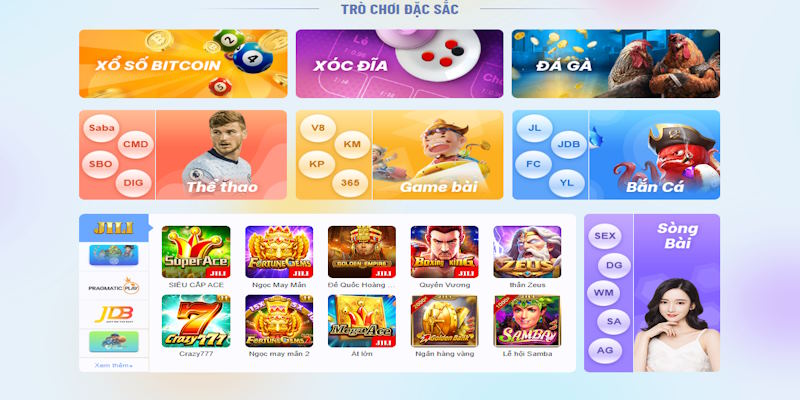Viewport: 800px width, 400px height.
Task: Open the Mega Ace game icon
Action: [x=362, y=321]
